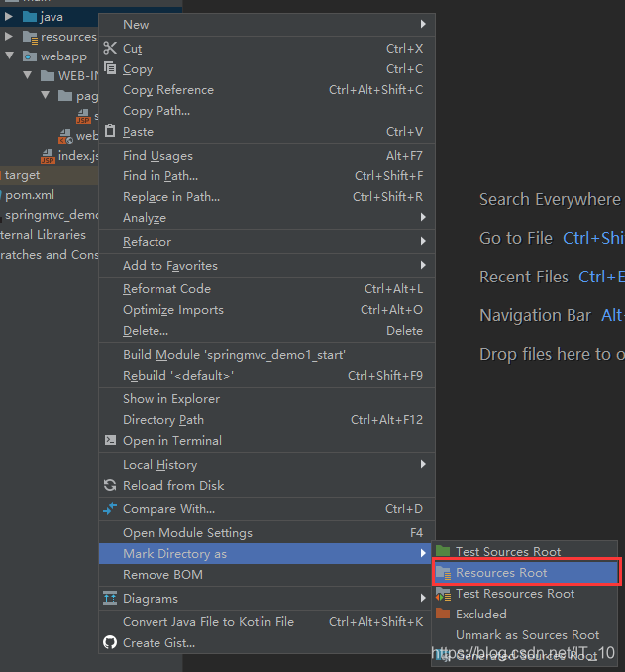Select Directory Path menu entry
The width and height of the screenshot is (625, 672).
[266, 419]
